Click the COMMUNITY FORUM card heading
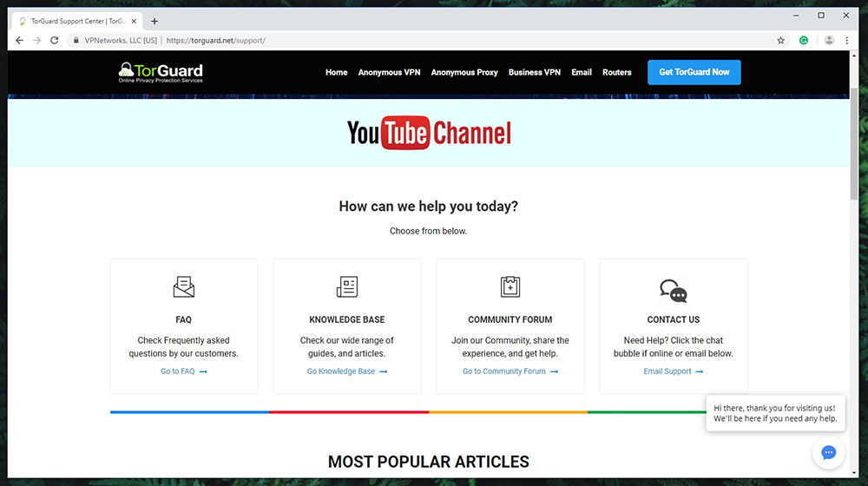This screenshot has height=486, width=868. pyautogui.click(x=510, y=319)
